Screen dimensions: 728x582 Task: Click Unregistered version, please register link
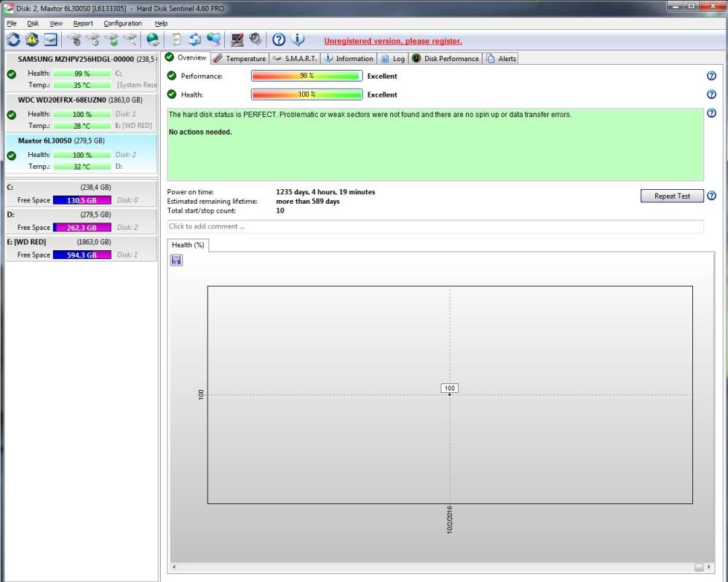(393, 41)
